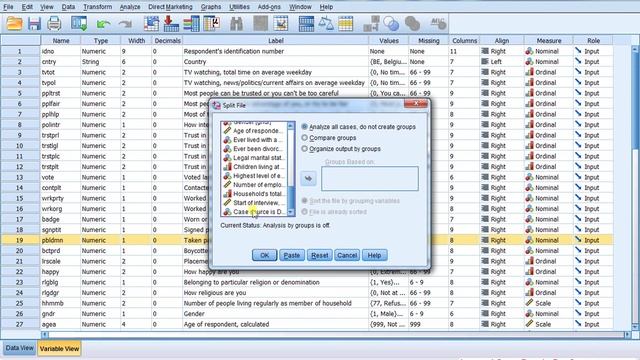The width and height of the screenshot is (640, 360).
Task: Click the Spell check ABC icon
Action: pyautogui.click(x=438, y=24)
